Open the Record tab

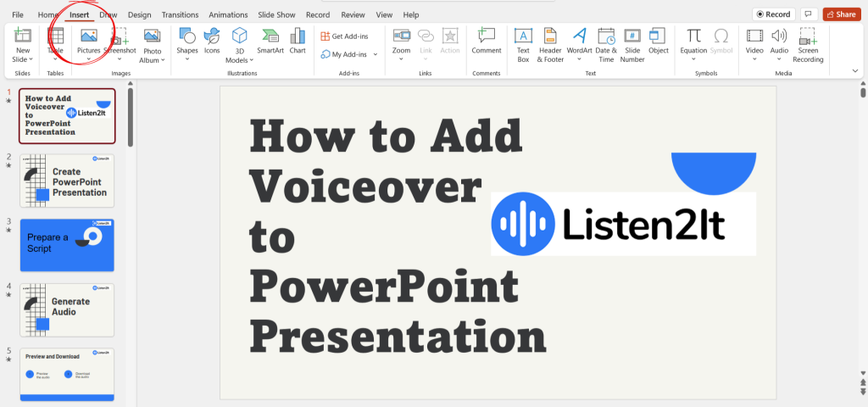318,15
